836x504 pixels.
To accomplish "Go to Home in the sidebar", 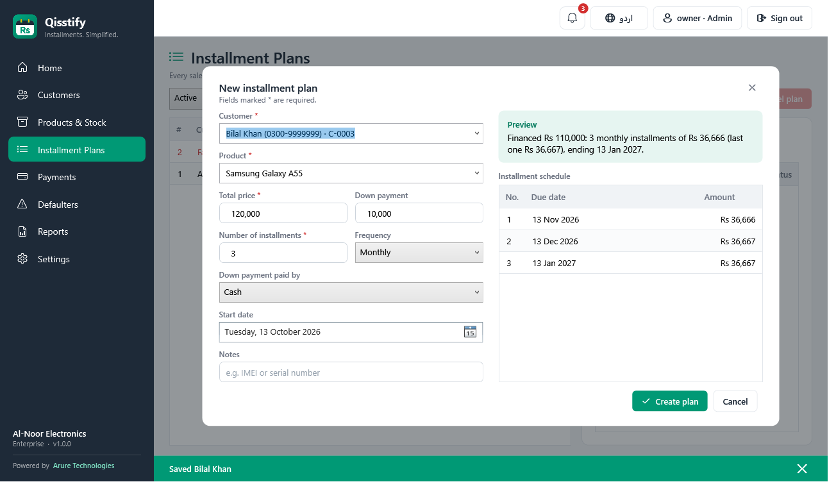I will tap(77, 68).
